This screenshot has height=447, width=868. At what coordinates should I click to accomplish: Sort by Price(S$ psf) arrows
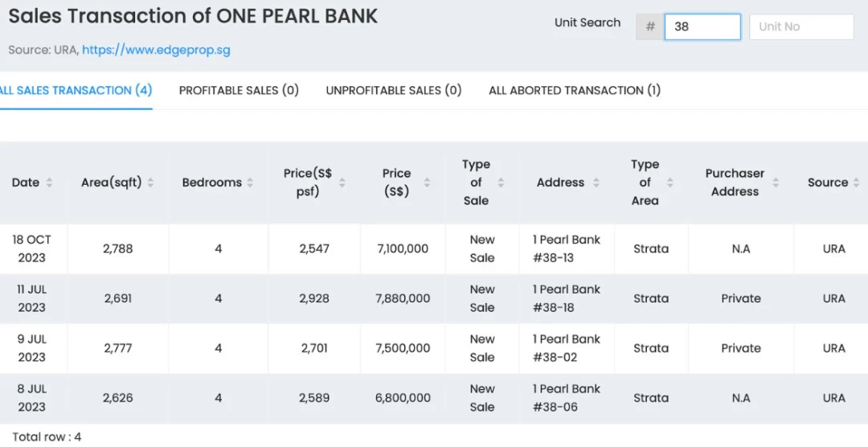(342, 182)
